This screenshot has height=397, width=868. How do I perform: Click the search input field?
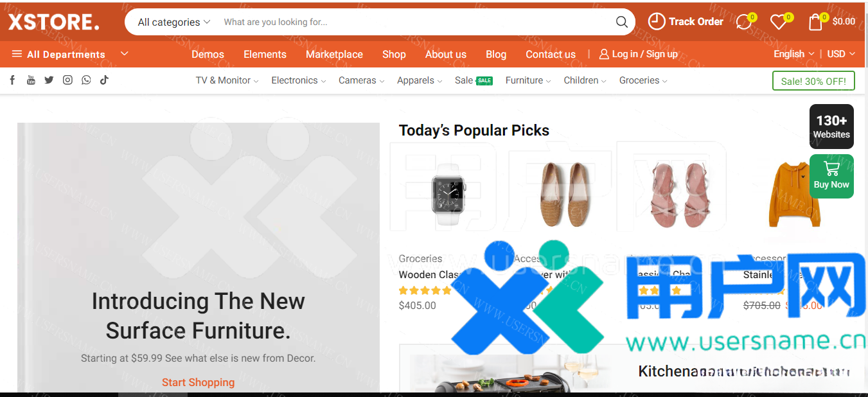click(x=411, y=22)
